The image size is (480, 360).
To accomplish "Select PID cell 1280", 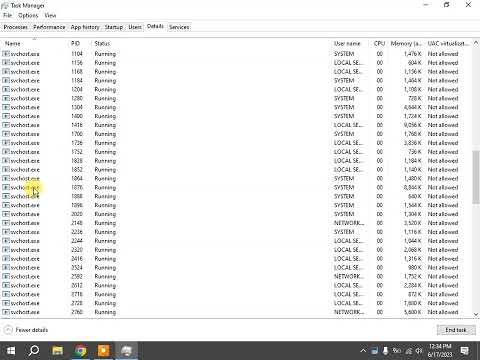I will tap(77, 98).
